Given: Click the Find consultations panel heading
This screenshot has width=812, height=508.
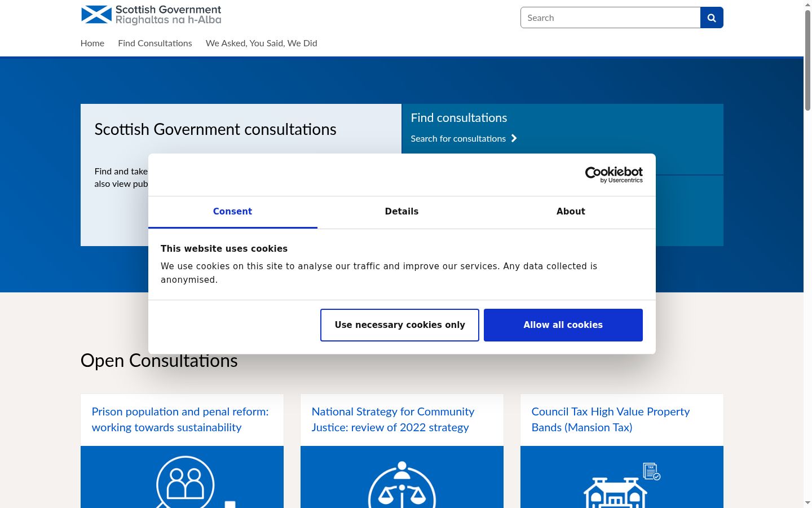Looking at the screenshot, I should (459, 117).
